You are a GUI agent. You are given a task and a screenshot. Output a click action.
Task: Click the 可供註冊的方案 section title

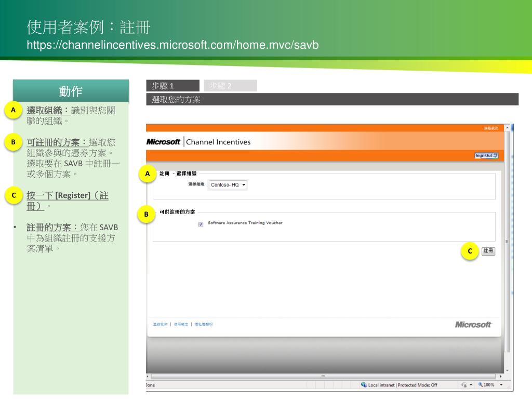[177, 212]
